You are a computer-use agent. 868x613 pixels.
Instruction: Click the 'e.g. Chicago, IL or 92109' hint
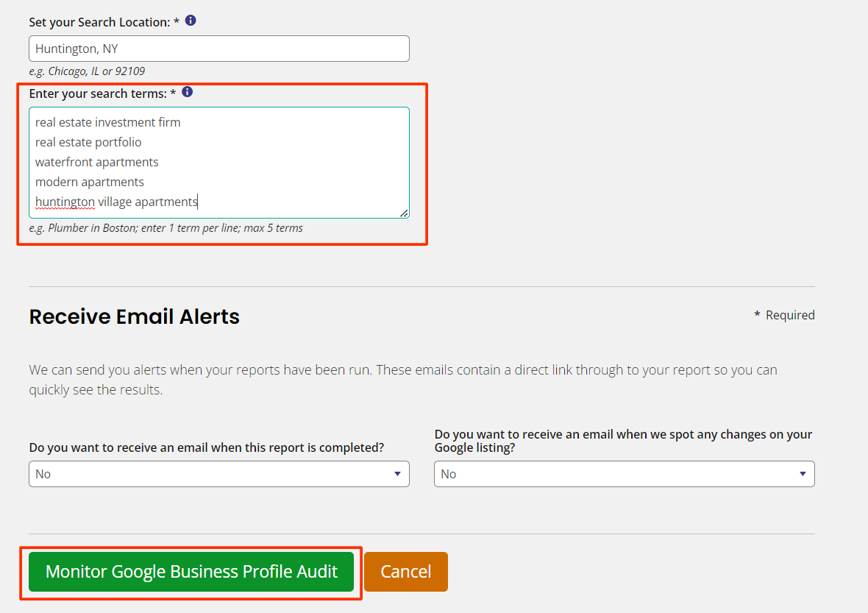[87, 71]
